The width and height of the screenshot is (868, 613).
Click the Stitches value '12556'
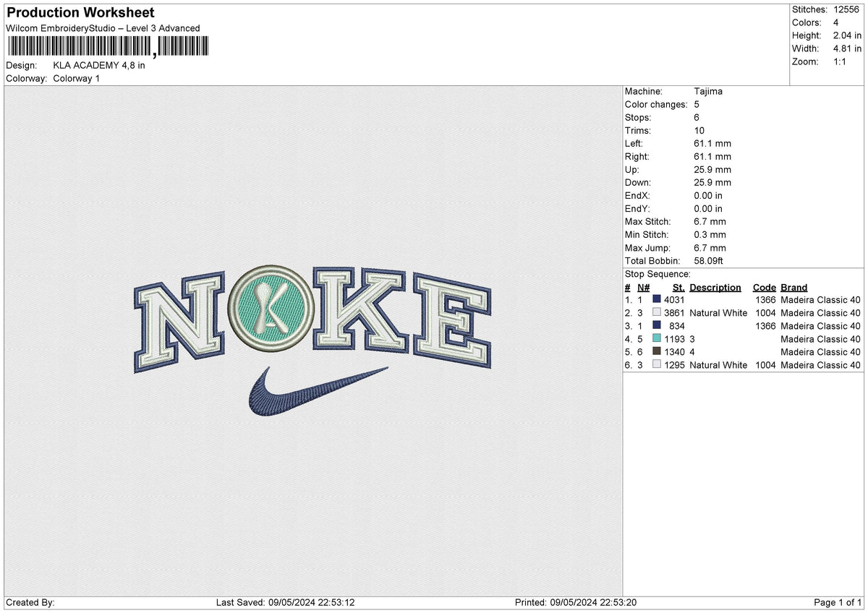[x=846, y=9]
